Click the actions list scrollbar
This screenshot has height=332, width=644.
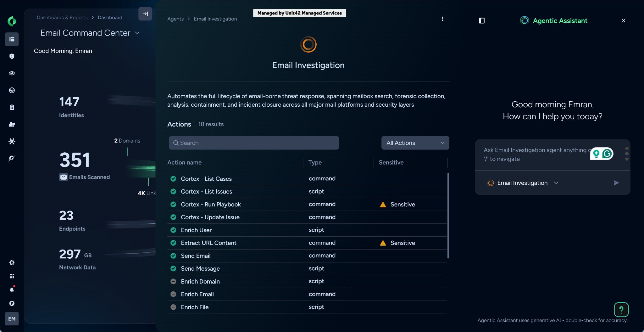coord(448,216)
